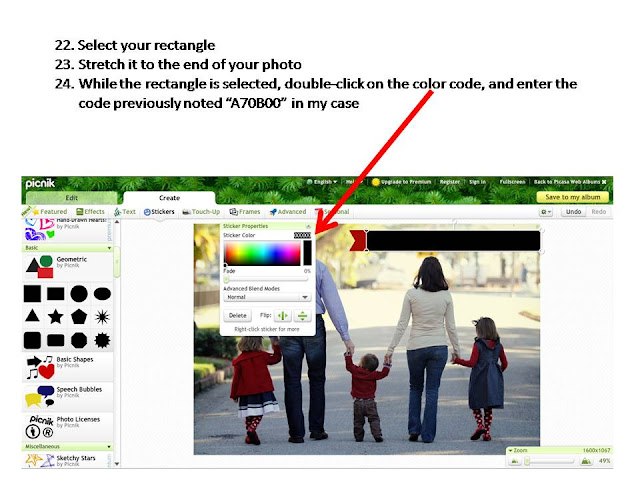Select the octagon sticker shape

tap(79, 340)
